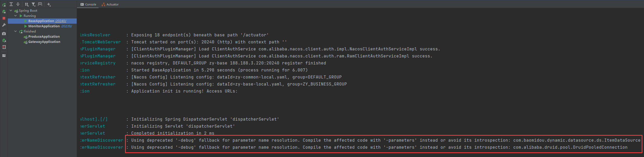Image resolution: width=644 pixels, height=157 pixels.
Task: Collapse the Finished group
Action: 15,31
